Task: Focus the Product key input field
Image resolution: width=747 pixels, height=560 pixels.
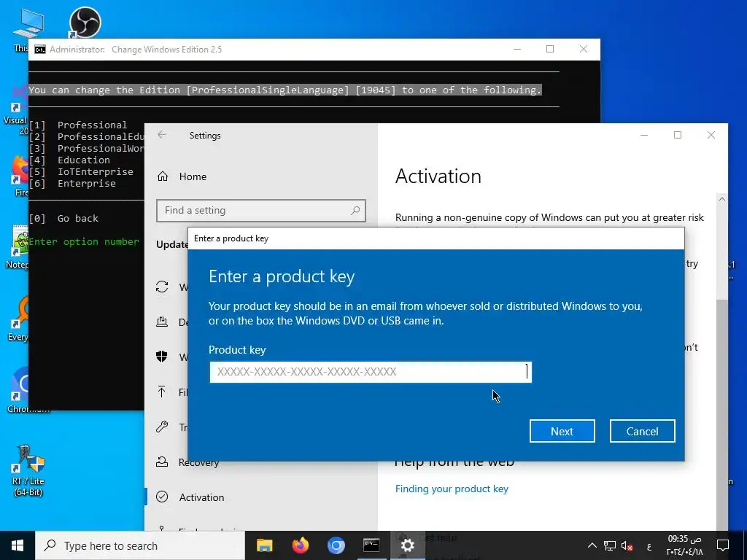Action: (x=370, y=372)
